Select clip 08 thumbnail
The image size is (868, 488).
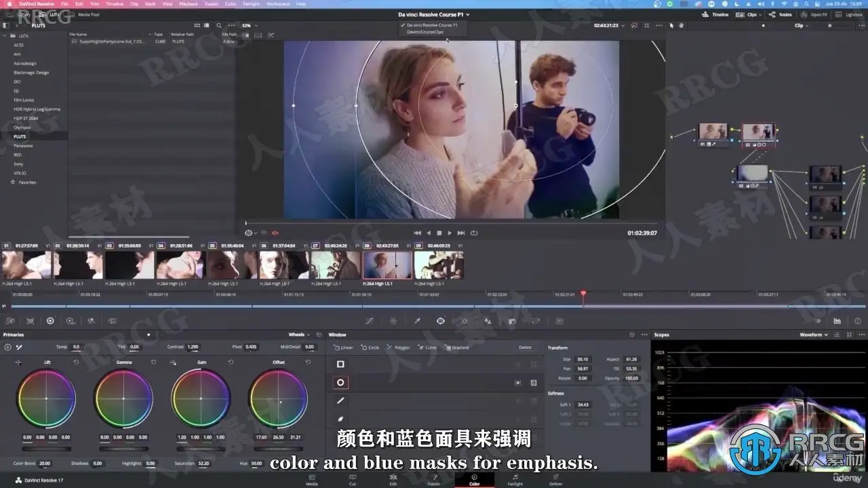(x=387, y=265)
